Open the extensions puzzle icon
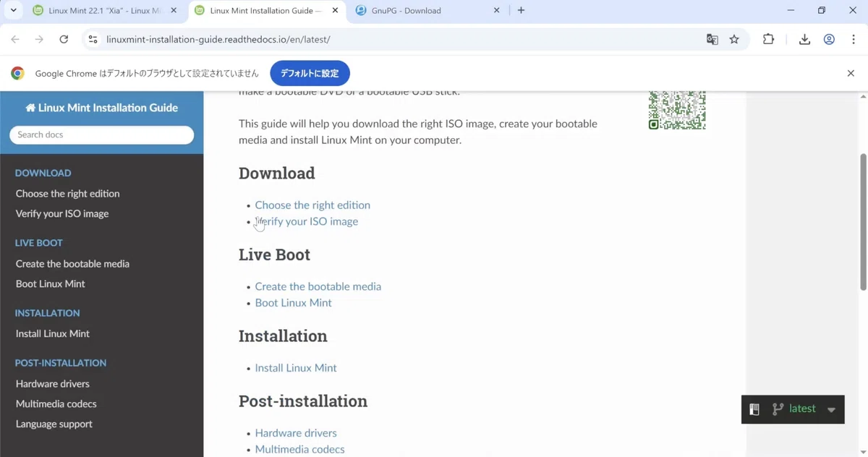 [768, 40]
